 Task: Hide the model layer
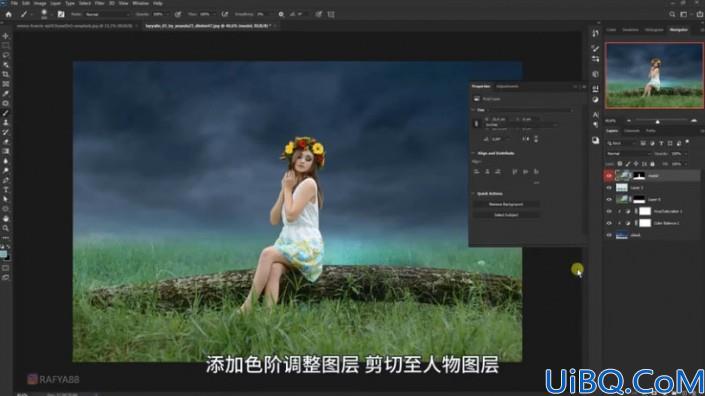609,176
